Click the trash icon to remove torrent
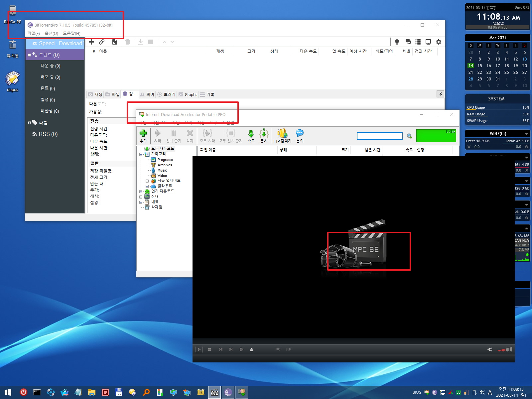Viewport: 532px width, 399px height. point(128,42)
